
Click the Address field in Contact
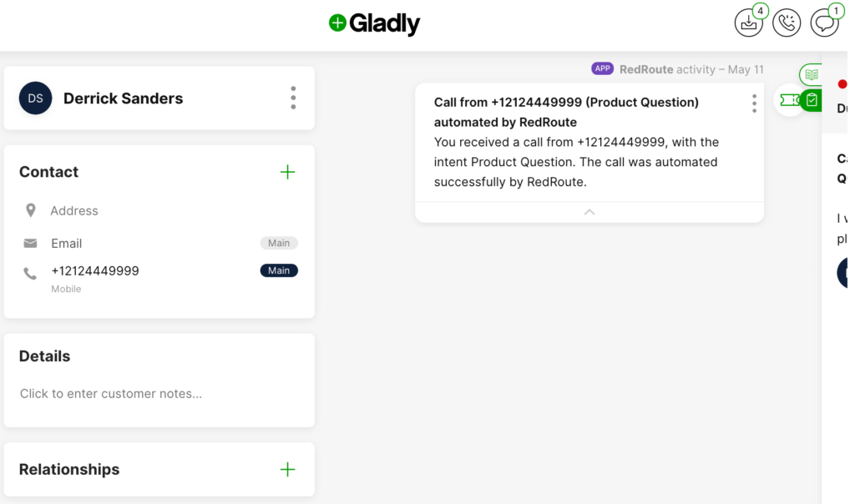tap(74, 211)
